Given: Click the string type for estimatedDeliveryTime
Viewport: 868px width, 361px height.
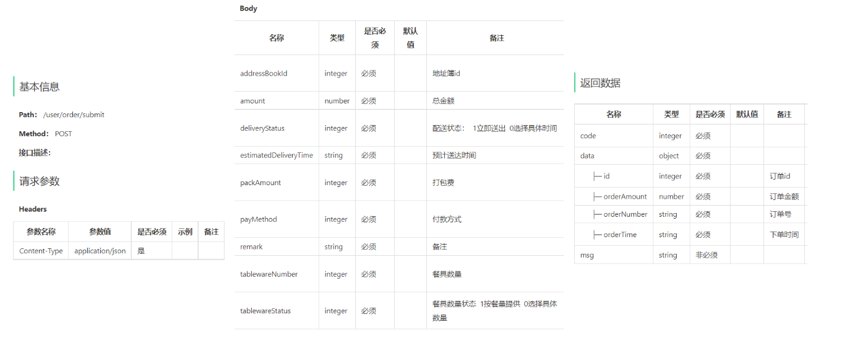Looking at the screenshot, I should [x=337, y=155].
